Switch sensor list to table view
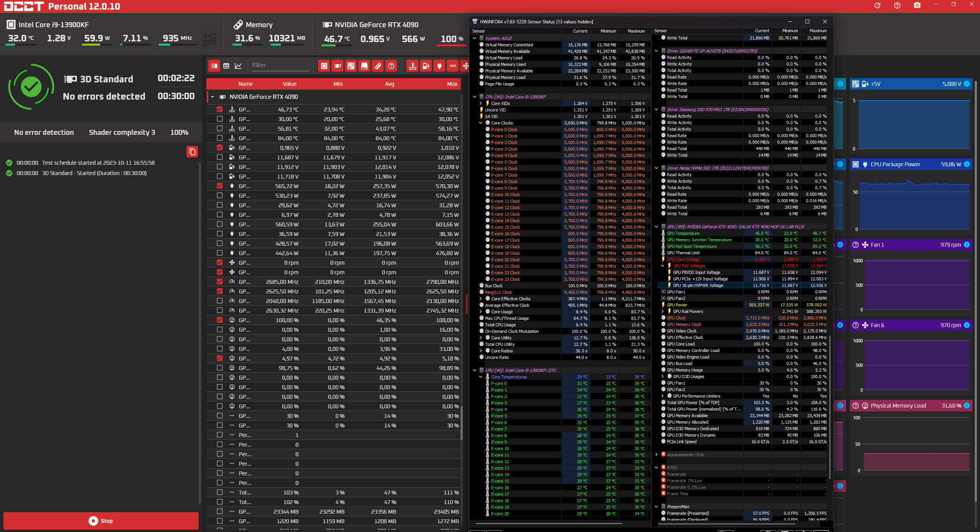 click(226, 66)
